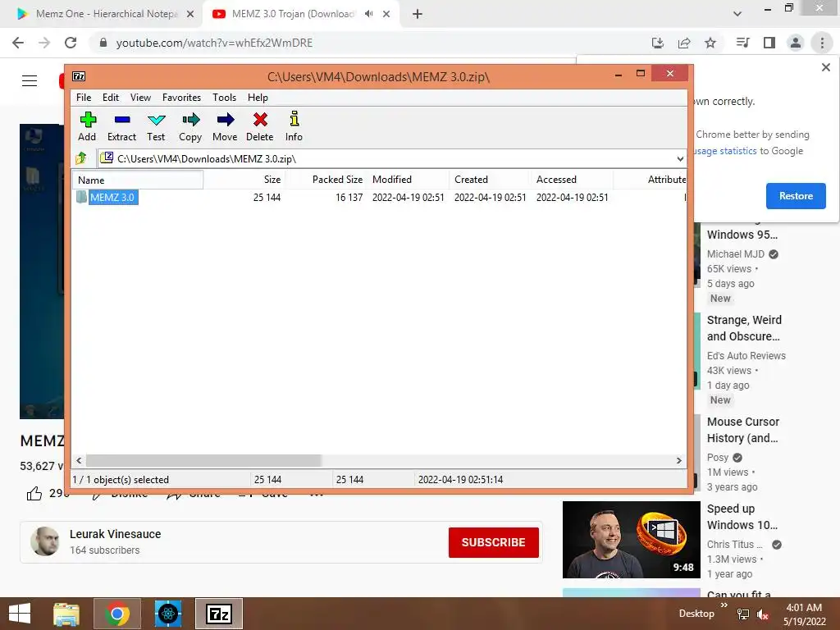This screenshot has width=840, height=630.
Task: Open Chrome three-dot menu
Action: pyautogui.click(x=822, y=43)
